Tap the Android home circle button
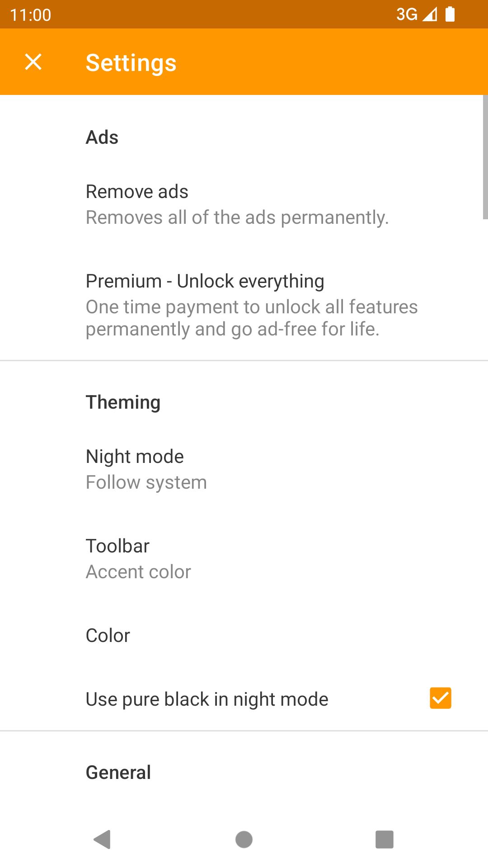The height and width of the screenshot is (868, 488). click(244, 840)
